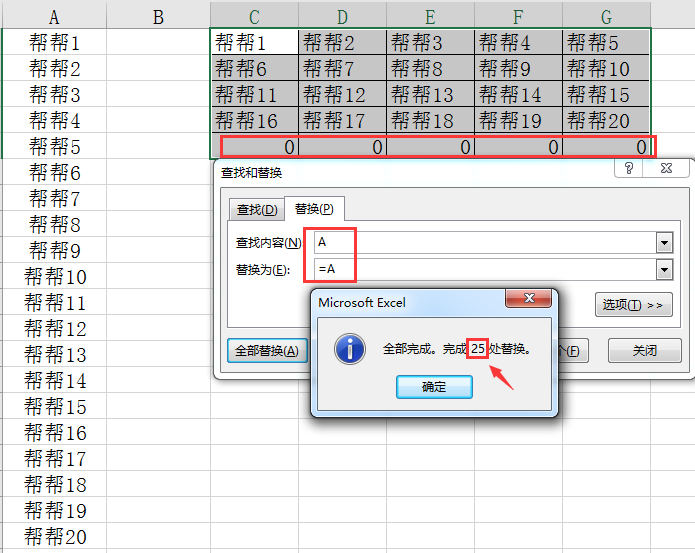The width and height of the screenshot is (695, 553).
Task: Click cell 帮帮20 in column A
Action: tap(54, 536)
